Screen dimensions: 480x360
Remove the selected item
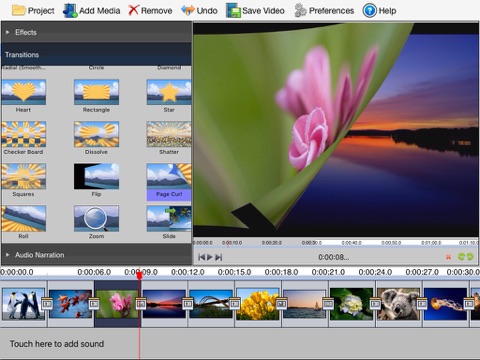[150, 11]
